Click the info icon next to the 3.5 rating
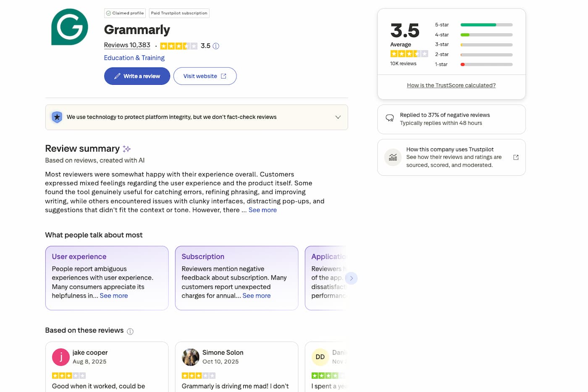 click(x=216, y=46)
